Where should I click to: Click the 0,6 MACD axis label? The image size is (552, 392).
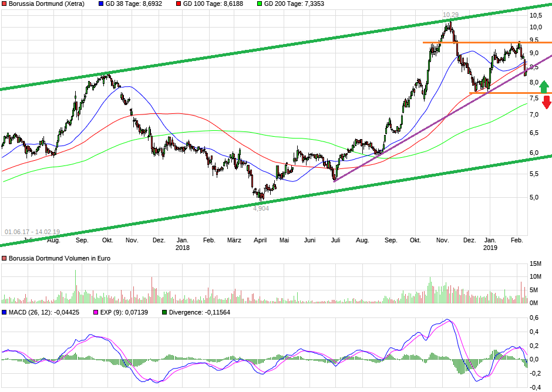534,318
